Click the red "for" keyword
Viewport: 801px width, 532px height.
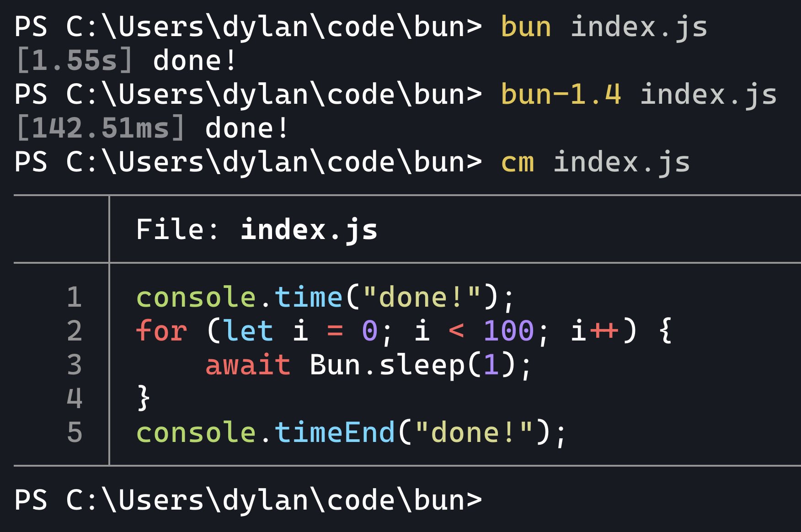pos(162,331)
